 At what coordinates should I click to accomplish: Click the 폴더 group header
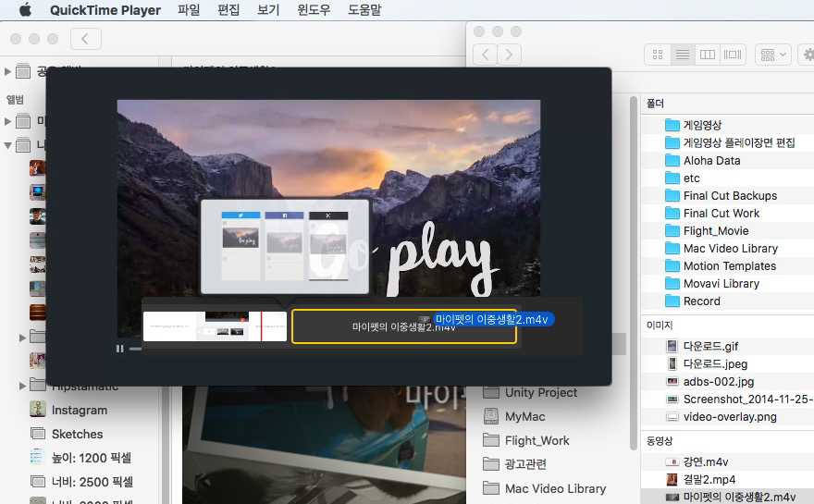tap(655, 104)
